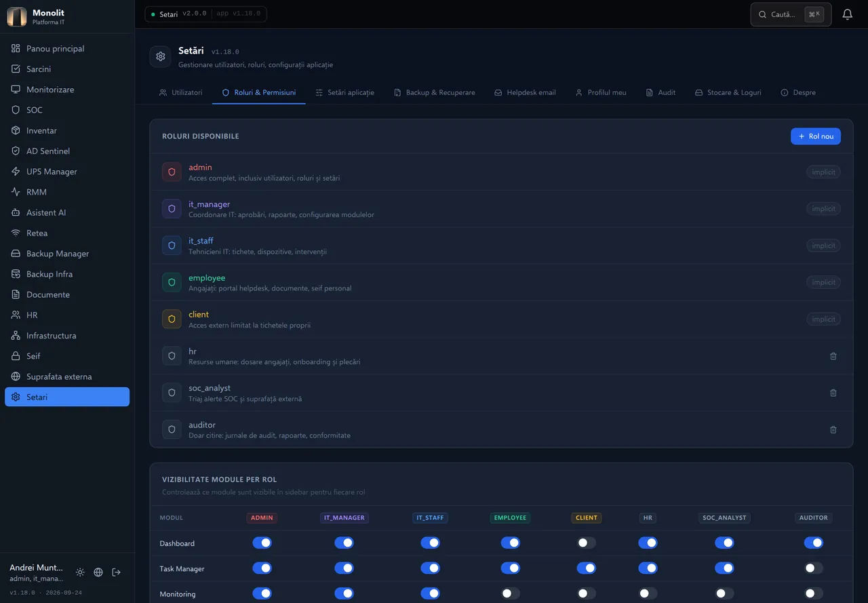Create a new role with Rol nou
The width and height of the screenshot is (868, 603).
[x=816, y=136]
